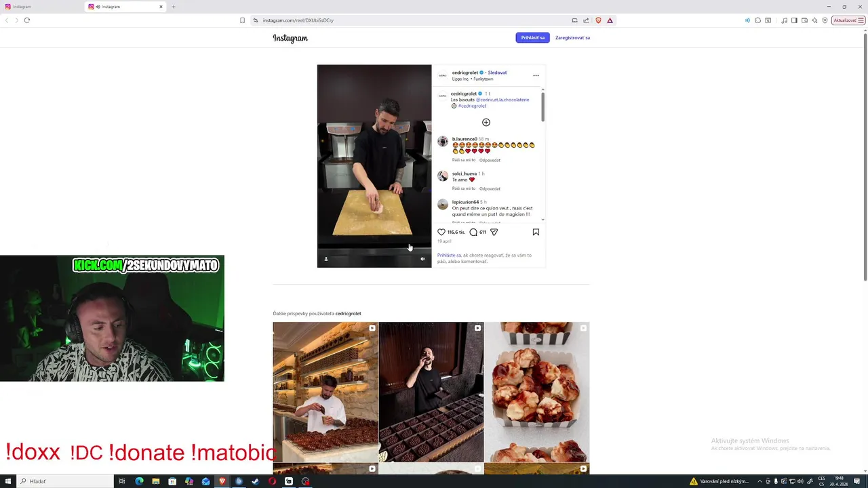Open the Brave Shields lion icon
The image size is (868, 488).
coord(598,20)
